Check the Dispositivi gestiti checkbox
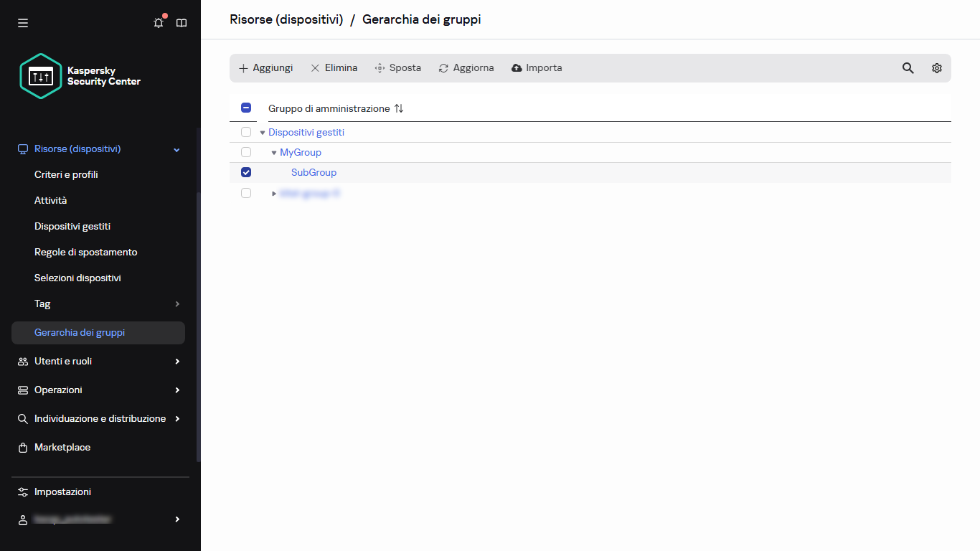This screenshot has height=551, width=980. pos(246,132)
